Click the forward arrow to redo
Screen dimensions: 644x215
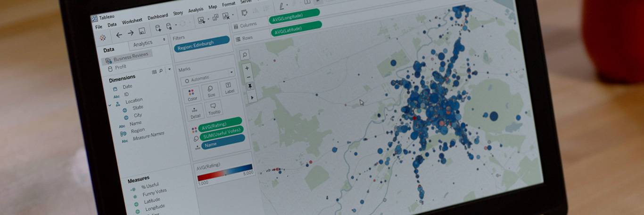[131, 33]
